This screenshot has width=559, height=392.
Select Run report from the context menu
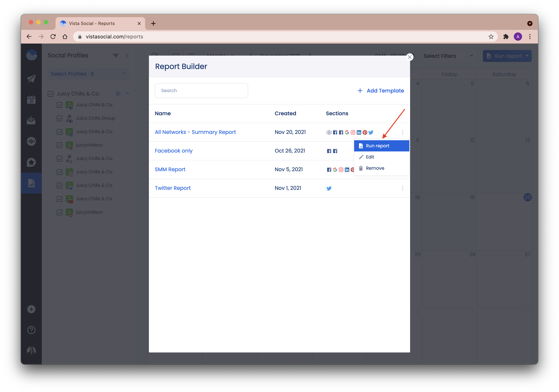[x=382, y=146]
